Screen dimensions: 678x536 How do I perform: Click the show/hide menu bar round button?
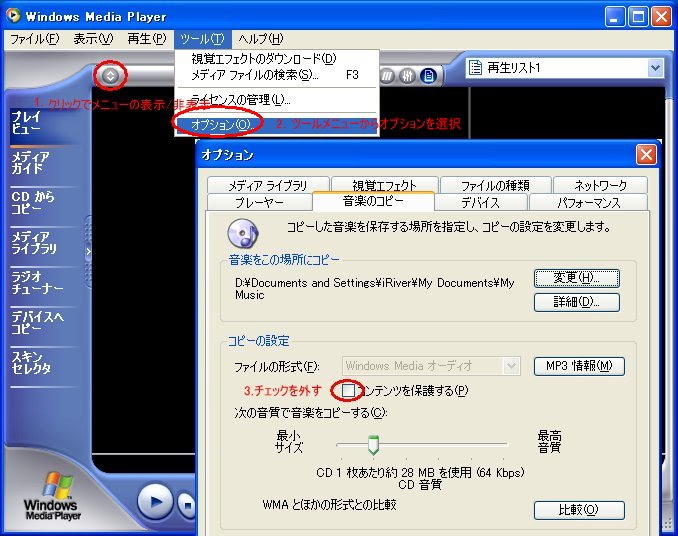click(x=110, y=76)
